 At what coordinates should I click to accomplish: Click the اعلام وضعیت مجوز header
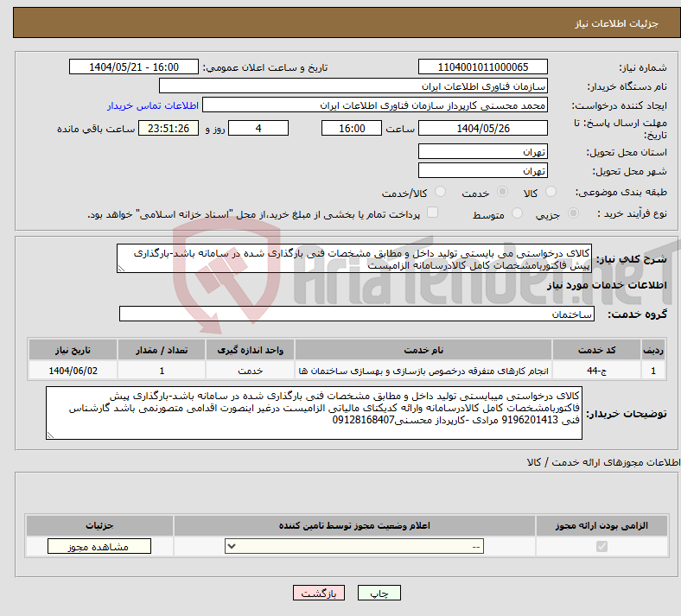[x=354, y=525]
